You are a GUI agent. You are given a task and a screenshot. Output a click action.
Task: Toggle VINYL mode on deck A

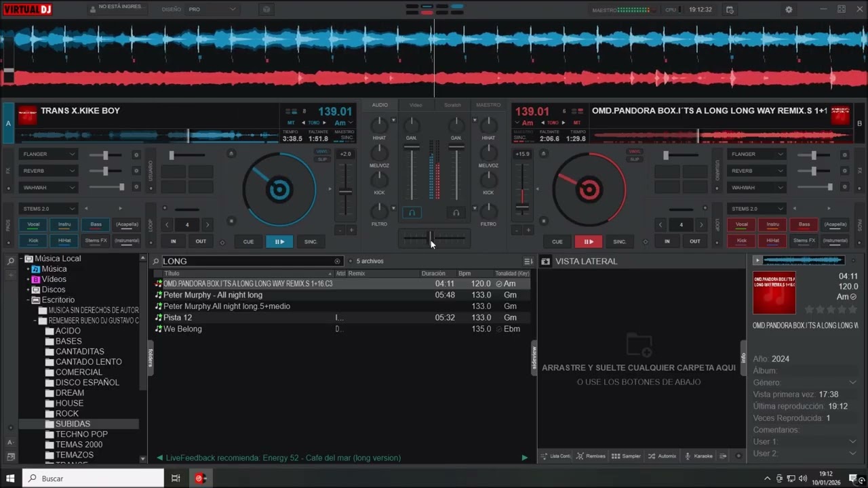click(x=322, y=152)
